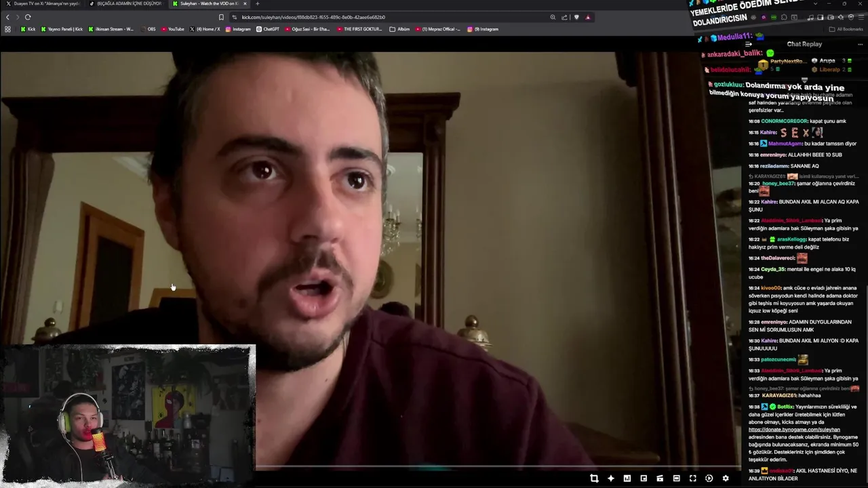Viewport: 868px width, 488px height.
Task: Open the OBS bookmark
Action: pyautogui.click(x=149, y=29)
